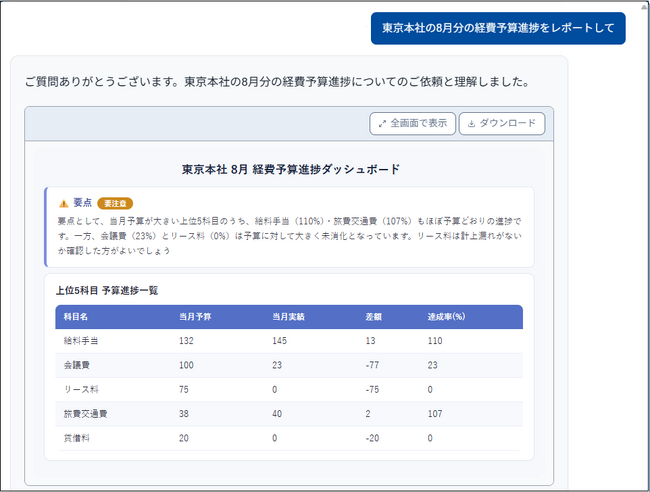Image resolution: width=650 pixels, height=492 pixels.
Task: Click difference value -77 for 会議費
Action: tap(372, 365)
